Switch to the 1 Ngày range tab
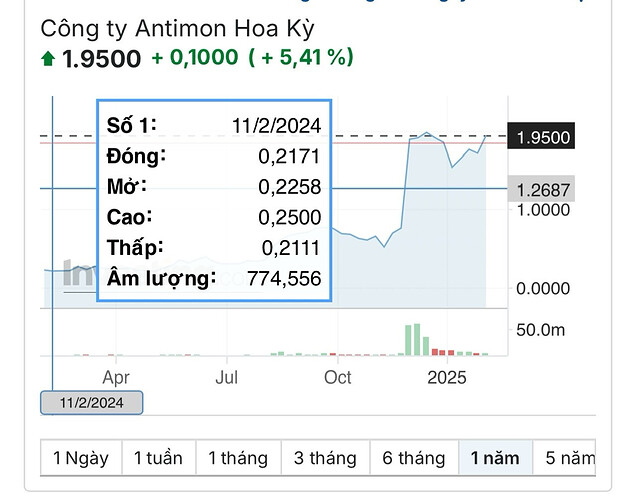The width and height of the screenshot is (636, 500). 81,458
